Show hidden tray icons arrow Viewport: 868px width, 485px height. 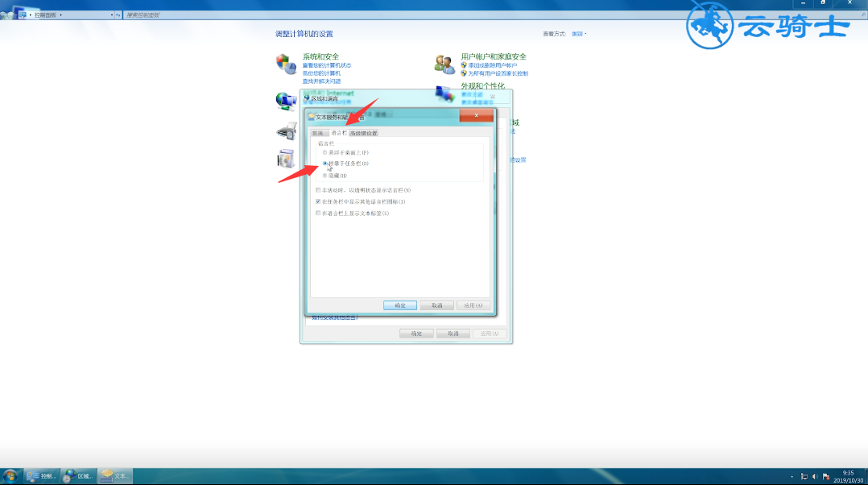tap(792, 477)
